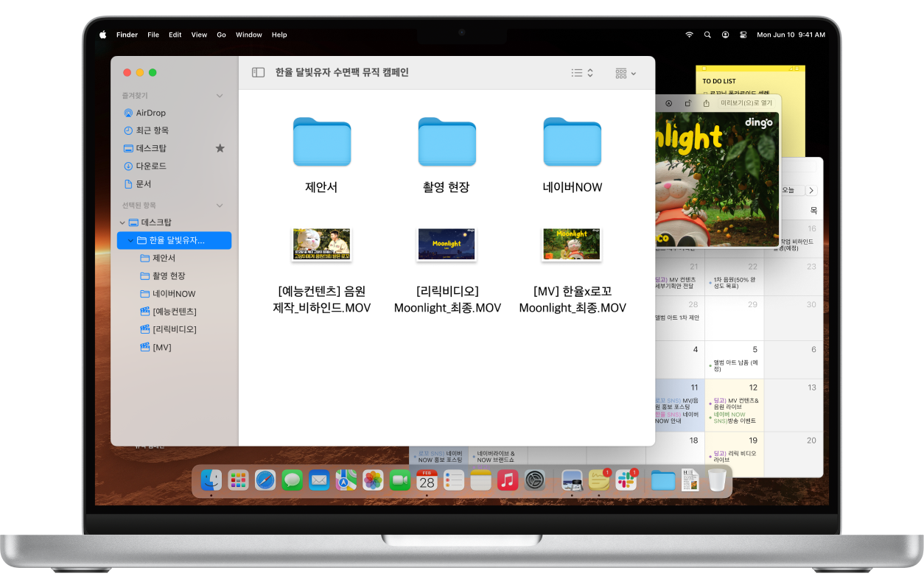Select 최근 항목 in the sidebar
The image size is (924, 579).
(x=152, y=130)
